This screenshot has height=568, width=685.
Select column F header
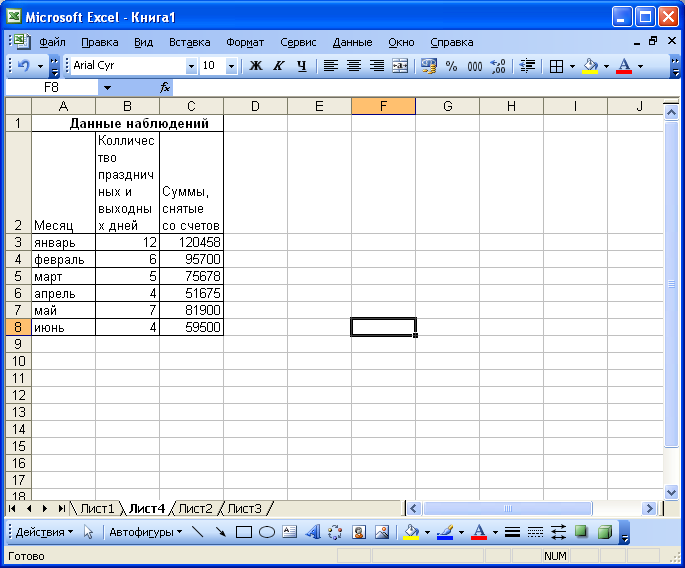383,106
